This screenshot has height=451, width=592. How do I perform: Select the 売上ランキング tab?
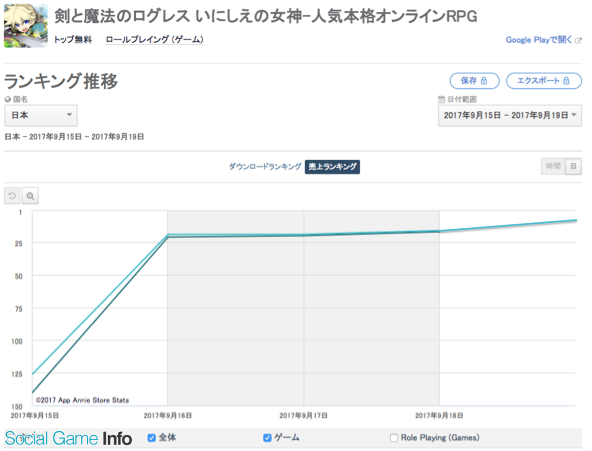[x=332, y=167]
